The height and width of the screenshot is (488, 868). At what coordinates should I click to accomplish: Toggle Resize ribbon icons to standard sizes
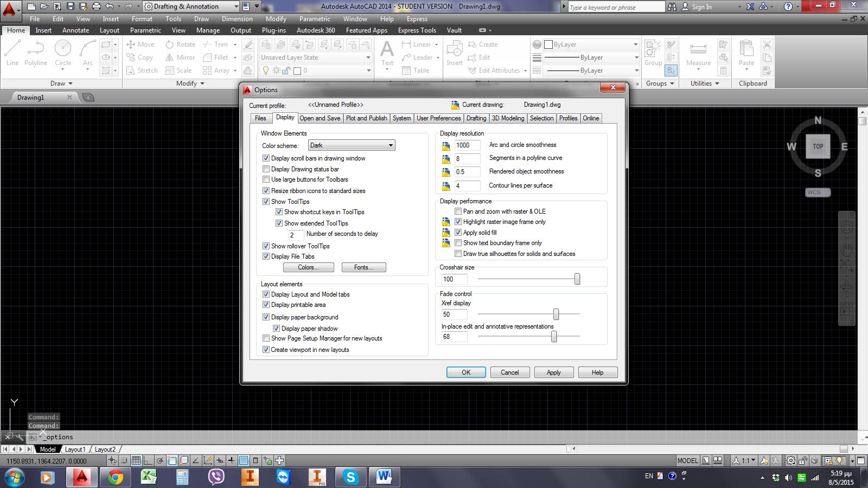point(266,191)
